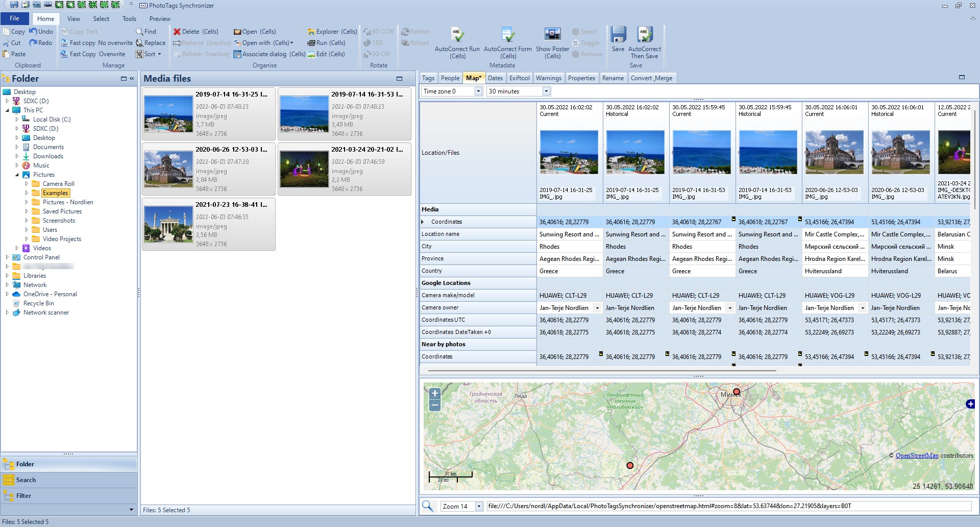Expand the Camera Roll folder node
This screenshot has height=527, width=980.
[27, 184]
